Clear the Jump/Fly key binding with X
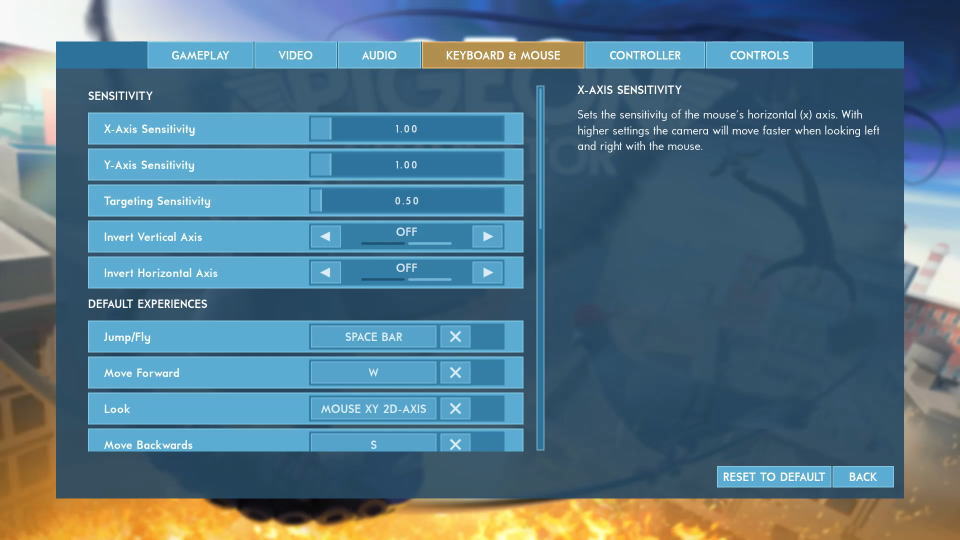 455,337
